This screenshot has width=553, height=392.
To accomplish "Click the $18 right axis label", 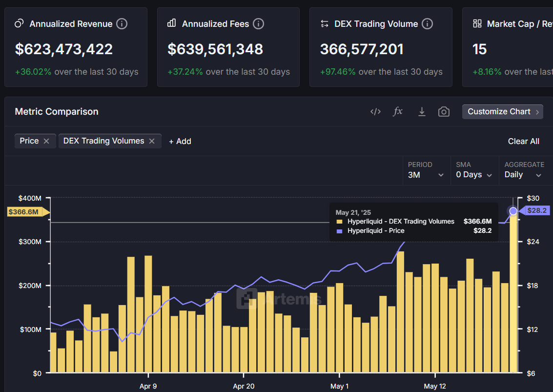I will (x=533, y=286).
